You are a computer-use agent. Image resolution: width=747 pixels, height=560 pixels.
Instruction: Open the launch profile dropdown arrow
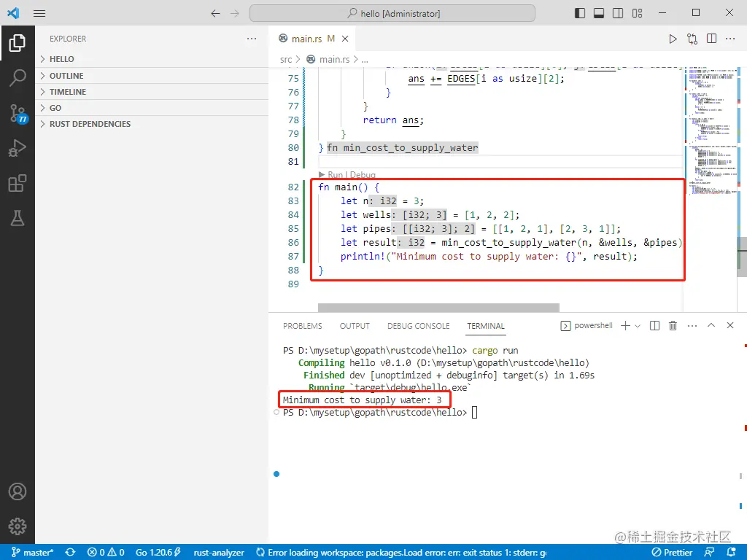coord(638,326)
